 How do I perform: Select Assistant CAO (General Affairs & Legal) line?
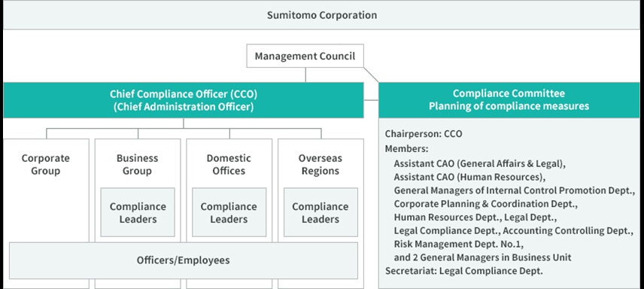(480, 163)
